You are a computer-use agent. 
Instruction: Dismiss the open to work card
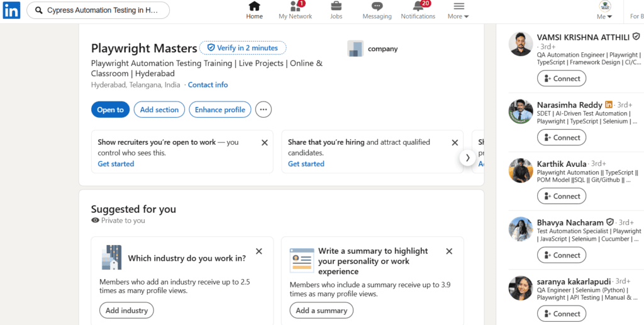(x=265, y=143)
